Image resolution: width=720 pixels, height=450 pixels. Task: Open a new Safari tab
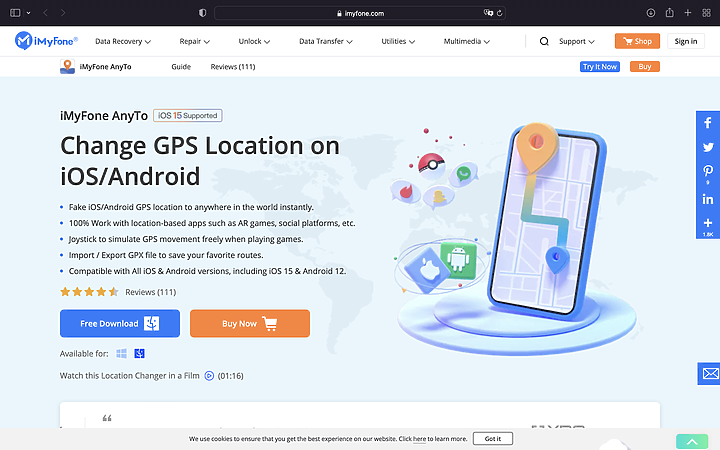[688, 13]
